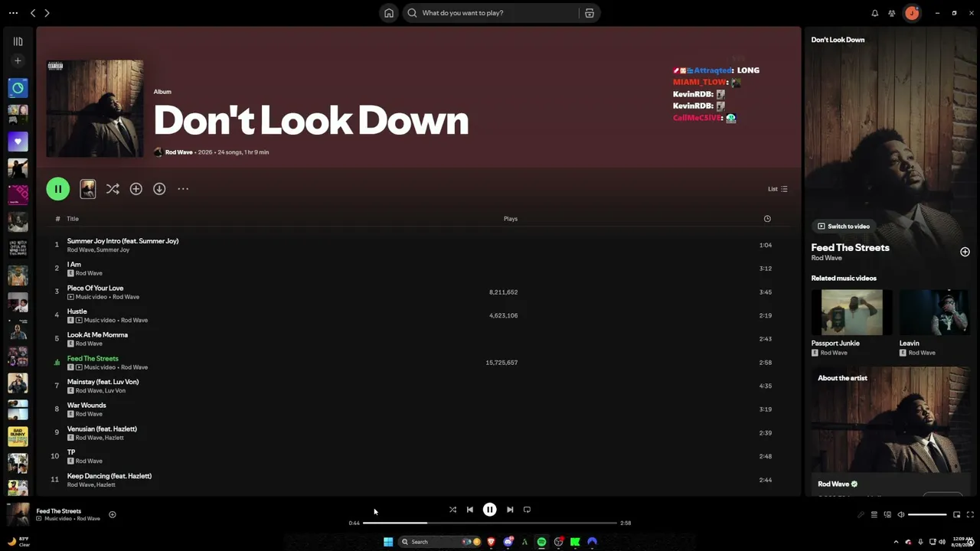Seek within the song progress bar
The image size is (980, 551).
(490, 523)
